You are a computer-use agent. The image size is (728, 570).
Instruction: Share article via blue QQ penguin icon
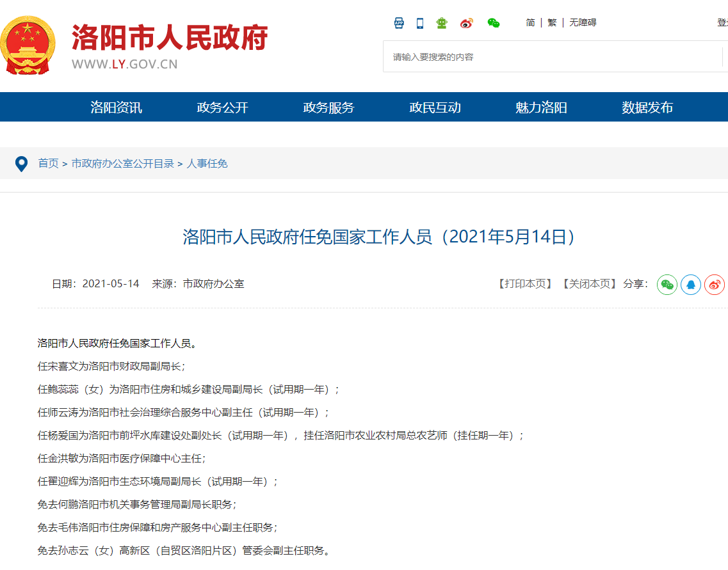691,284
